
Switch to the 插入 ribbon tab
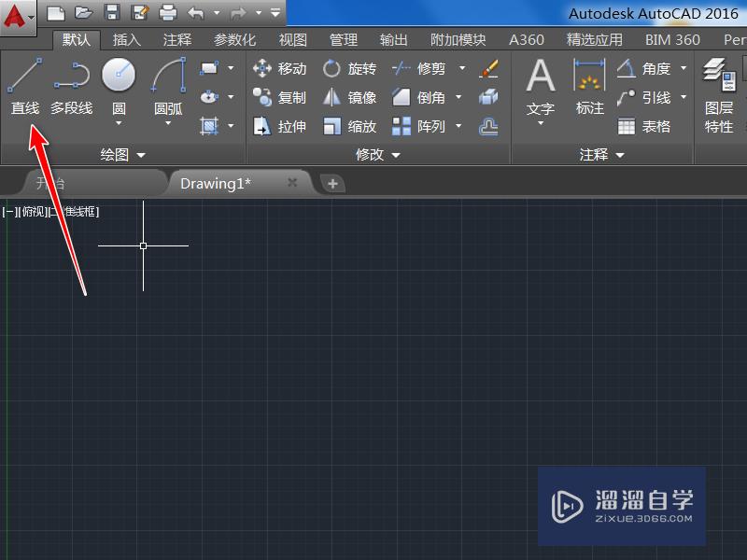(x=126, y=40)
